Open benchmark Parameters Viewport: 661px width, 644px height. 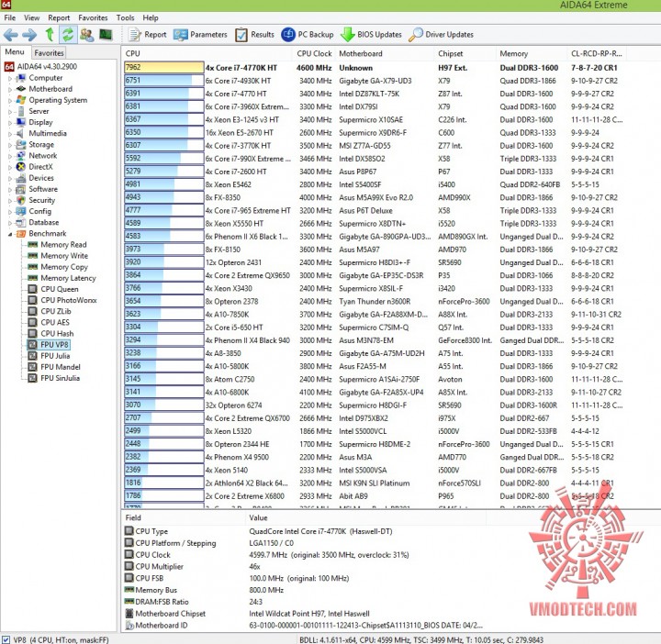pos(200,35)
